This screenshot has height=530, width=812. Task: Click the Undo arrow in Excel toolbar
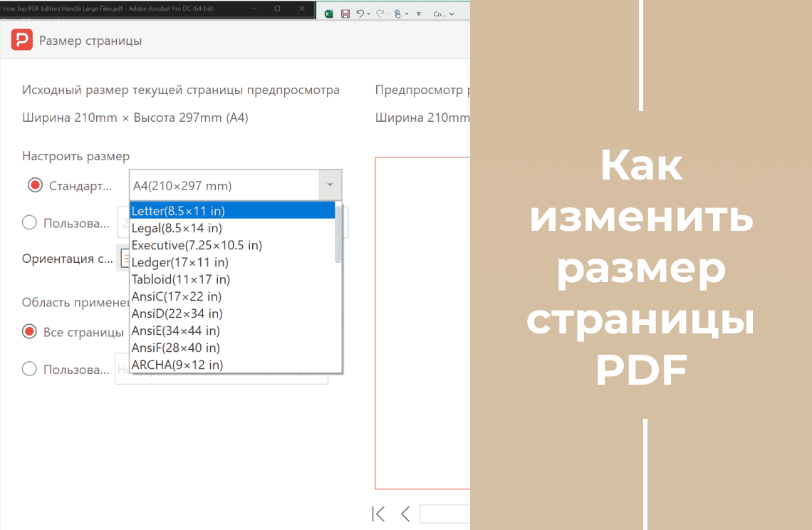[360, 14]
